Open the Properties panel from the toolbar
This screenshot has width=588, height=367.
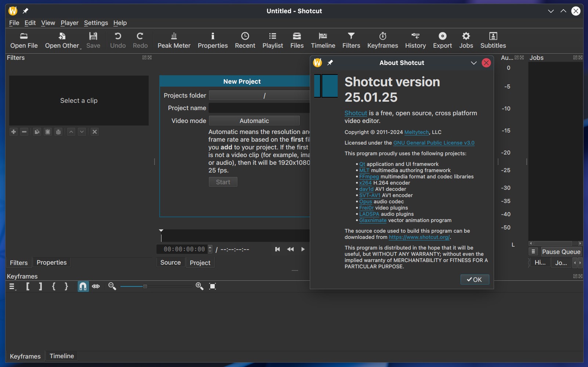pyautogui.click(x=213, y=40)
